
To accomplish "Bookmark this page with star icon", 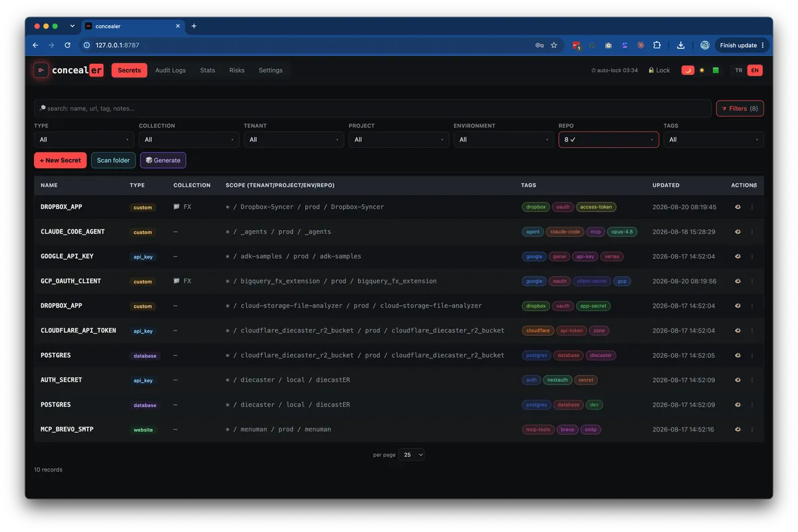I will coord(554,45).
